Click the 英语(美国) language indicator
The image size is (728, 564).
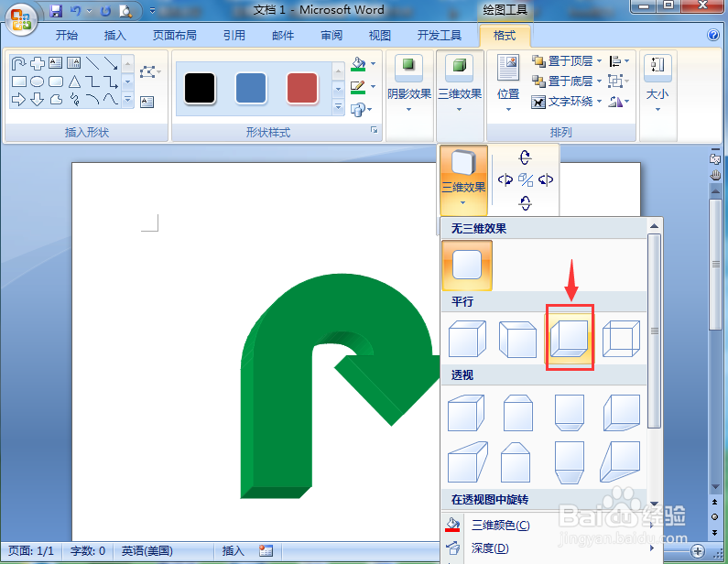coord(147,551)
